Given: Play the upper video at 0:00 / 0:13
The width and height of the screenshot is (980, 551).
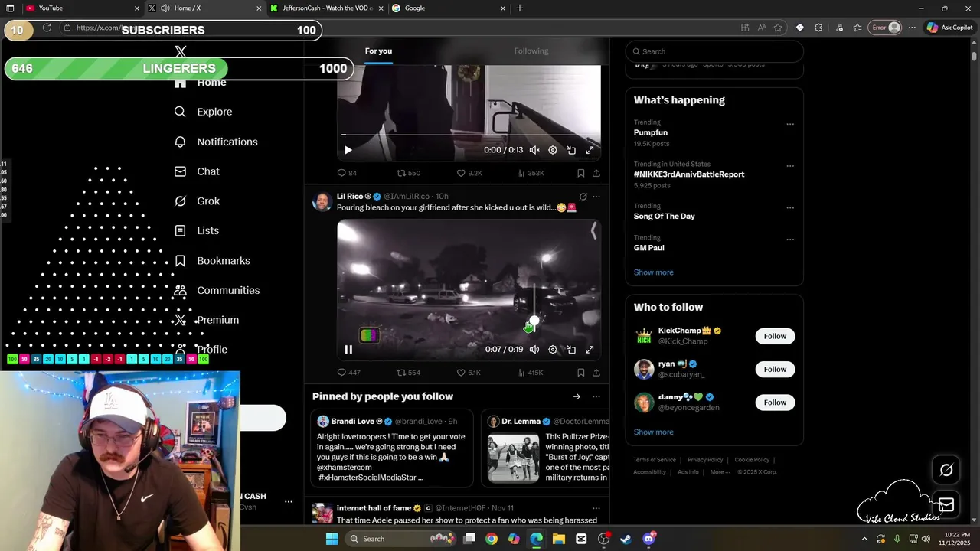Looking at the screenshot, I should tap(348, 150).
